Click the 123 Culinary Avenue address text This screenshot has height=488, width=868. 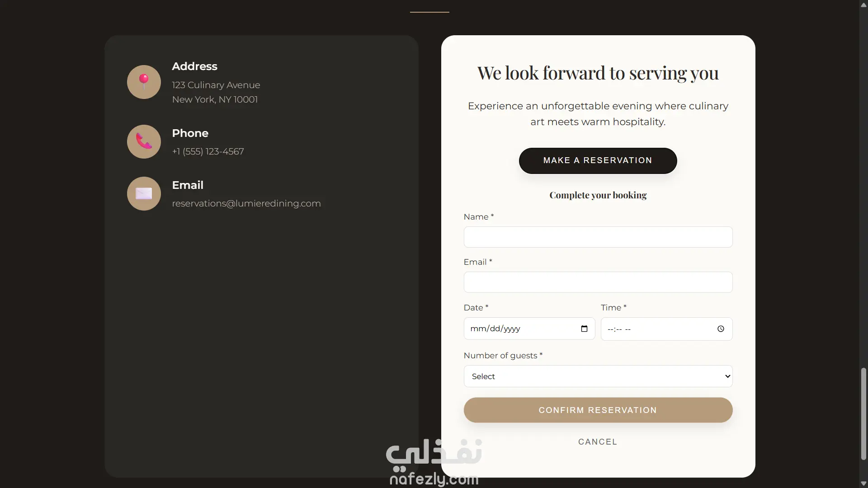click(216, 85)
